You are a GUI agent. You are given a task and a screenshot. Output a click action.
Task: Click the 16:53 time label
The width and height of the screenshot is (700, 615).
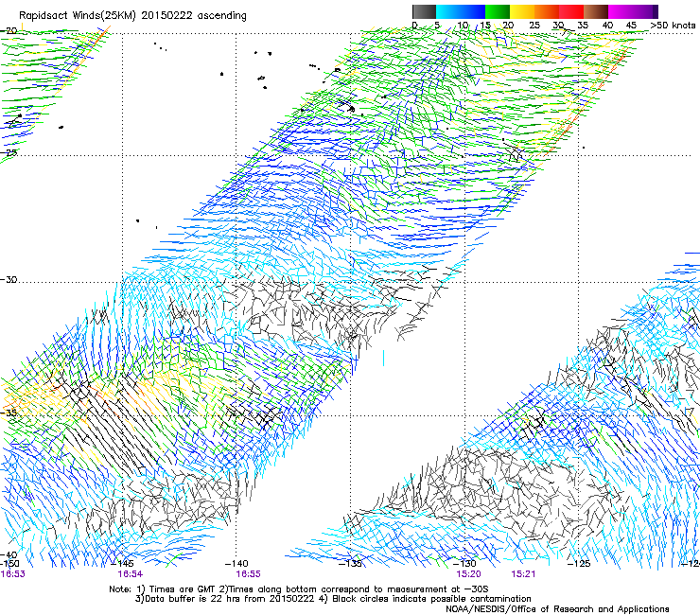[x=12, y=574]
